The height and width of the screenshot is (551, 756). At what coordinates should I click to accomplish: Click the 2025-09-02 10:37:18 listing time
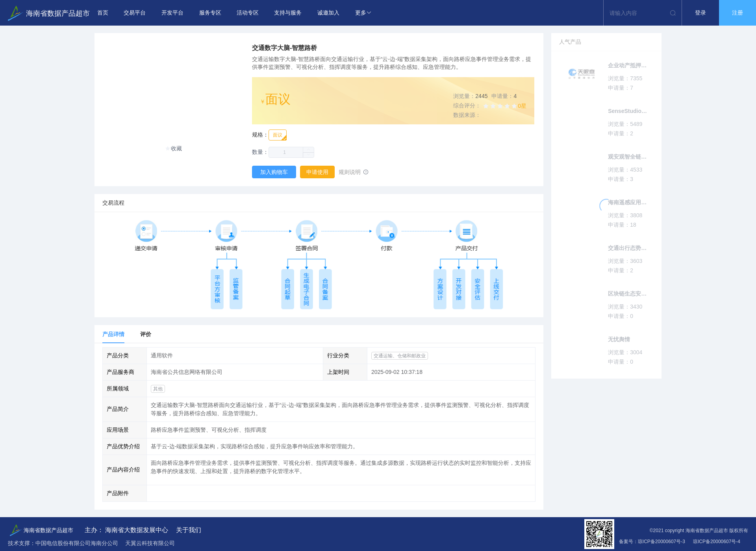click(397, 372)
